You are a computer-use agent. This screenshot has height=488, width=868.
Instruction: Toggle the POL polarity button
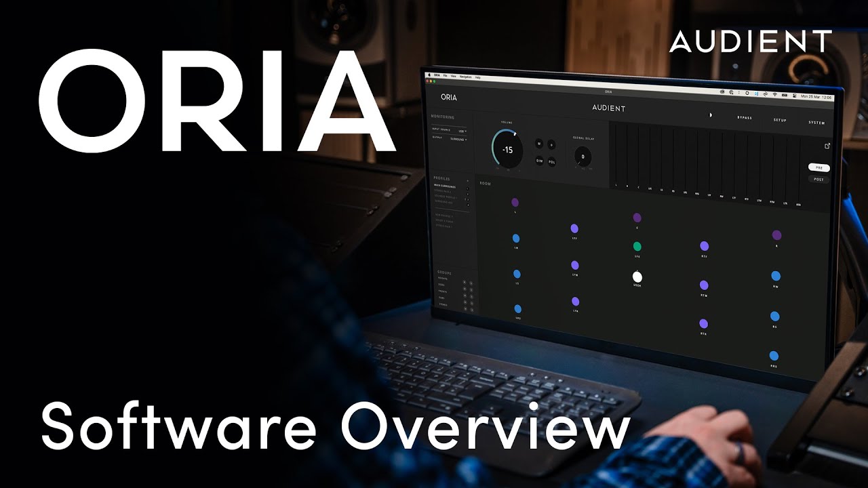pos(551,161)
